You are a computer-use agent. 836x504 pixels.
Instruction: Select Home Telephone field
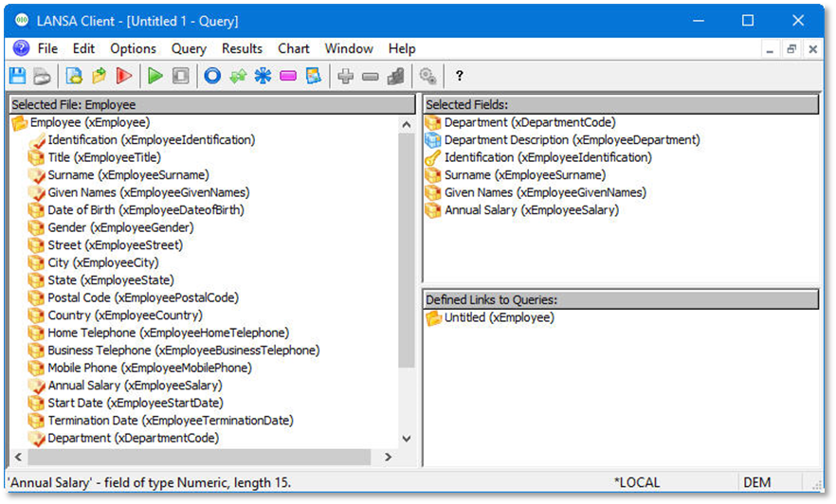pos(168,333)
